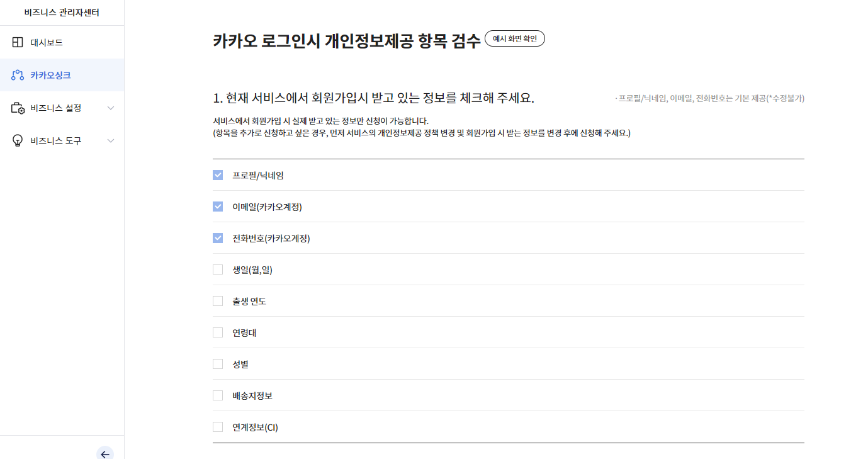The image size is (868, 459).
Task: Check the 연계정보(CI) checkbox
Action: pyautogui.click(x=218, y=427)
